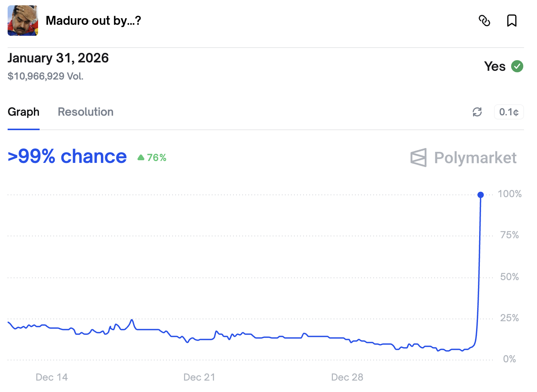Click the 0.1¢ tick size button
This screenshot has height=392, width=537.
[509, 112]
